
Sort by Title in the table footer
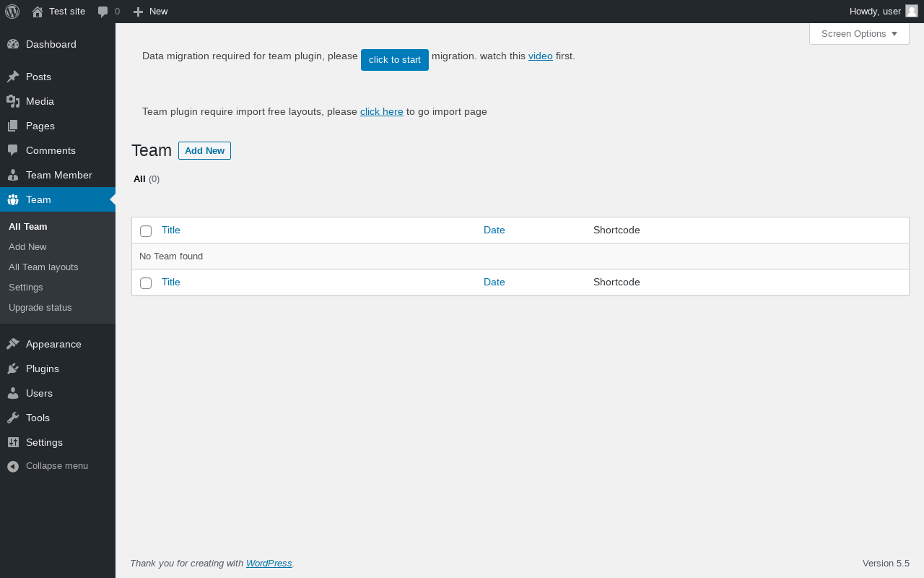(x=171, y=282)
